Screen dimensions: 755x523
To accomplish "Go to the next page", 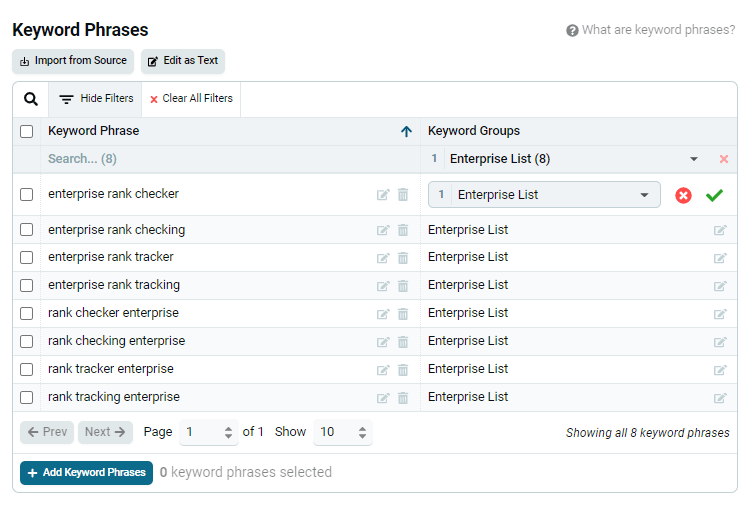I will tap(105, 432).
